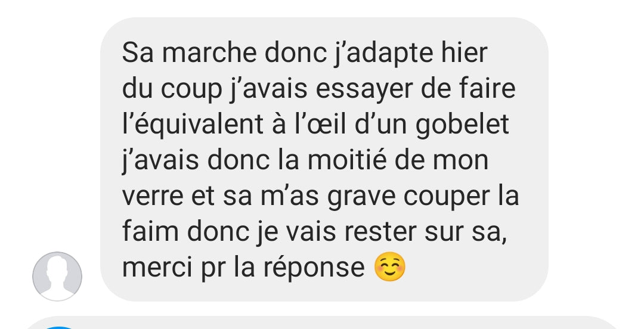Click the word "réponse" beside the emoji
The image size is (644, 329).
click(x=314, y=268)
